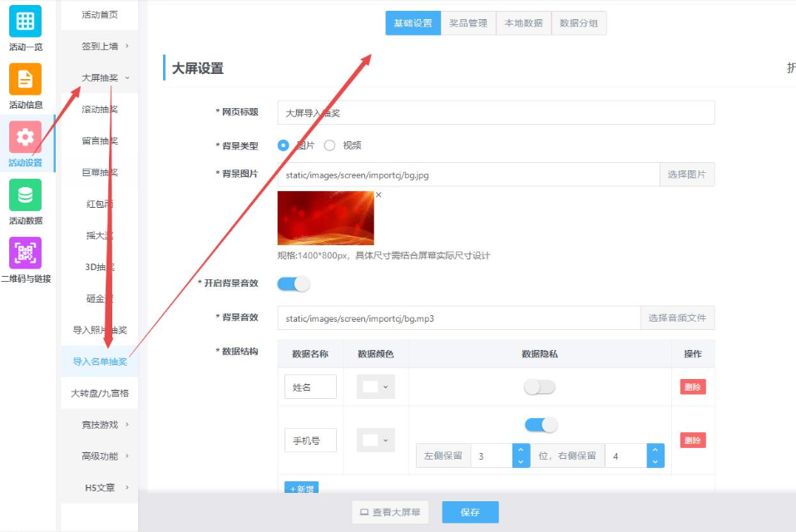Decrease the 右侧保留 digits value
Screen dimensions: 796x532
(x=655, y=461)
